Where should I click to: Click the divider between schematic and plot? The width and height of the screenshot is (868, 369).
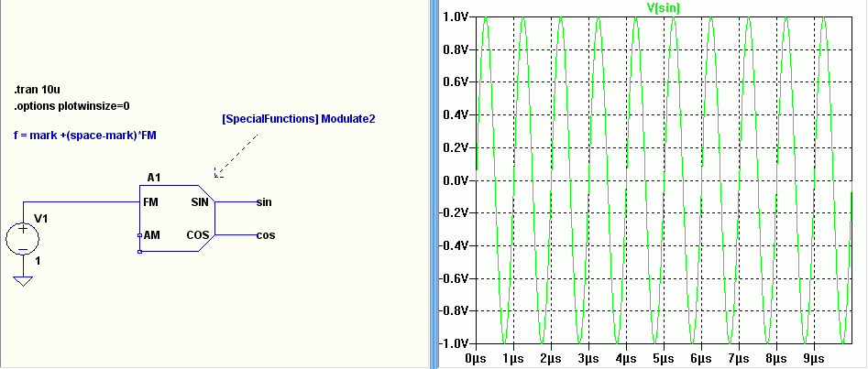coord(434,184)
